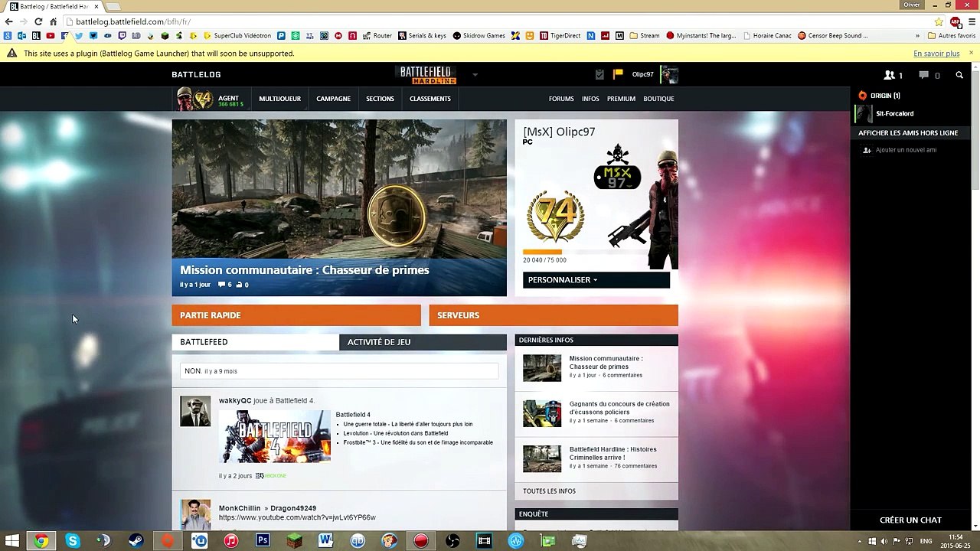Expand the game selector arrow beside Hardline logo

[475, 75]
